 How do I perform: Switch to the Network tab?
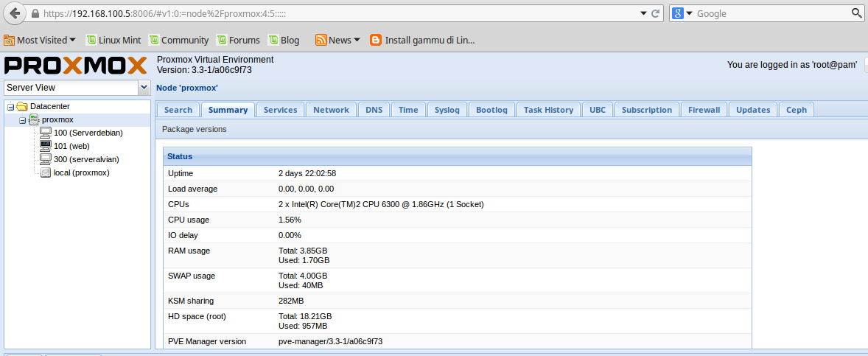coord(331,110)
